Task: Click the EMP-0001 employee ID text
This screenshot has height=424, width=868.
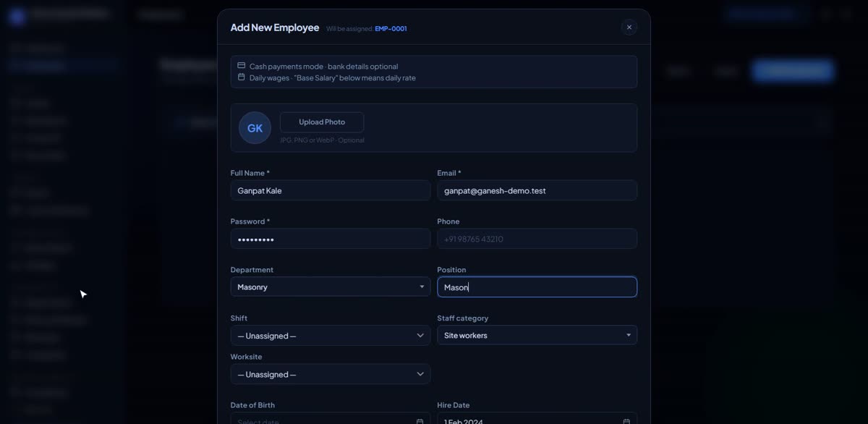Action: pos(391,29)
